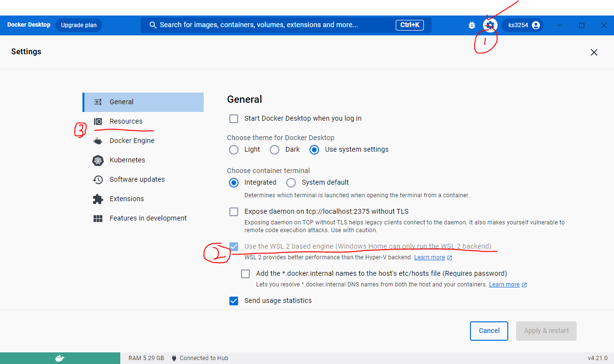Select Use system settings theme option
This screenshot has width=614, height=364.
coord(314,149)
